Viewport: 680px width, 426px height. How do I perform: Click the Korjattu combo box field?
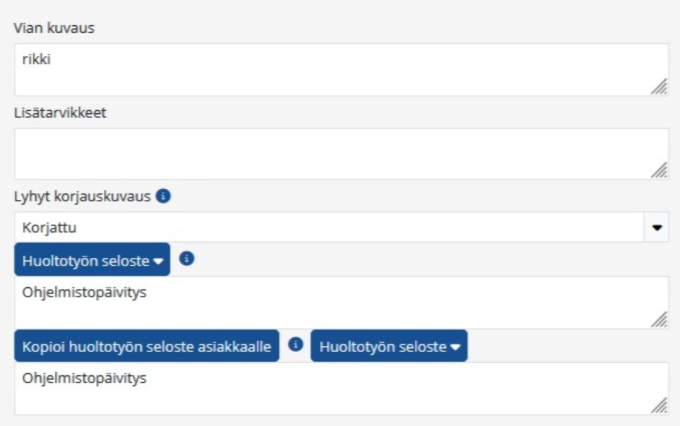[x=328, y=227]
